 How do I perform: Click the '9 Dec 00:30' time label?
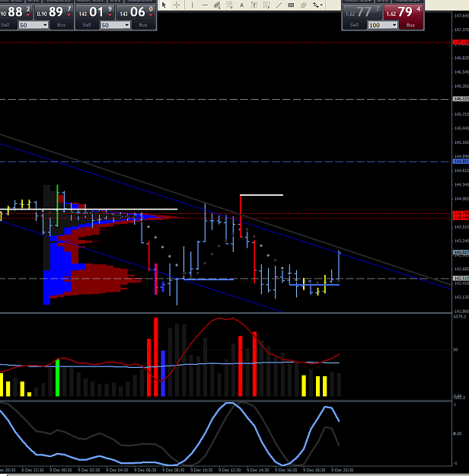pyautogui.click(x=61, y=470)
